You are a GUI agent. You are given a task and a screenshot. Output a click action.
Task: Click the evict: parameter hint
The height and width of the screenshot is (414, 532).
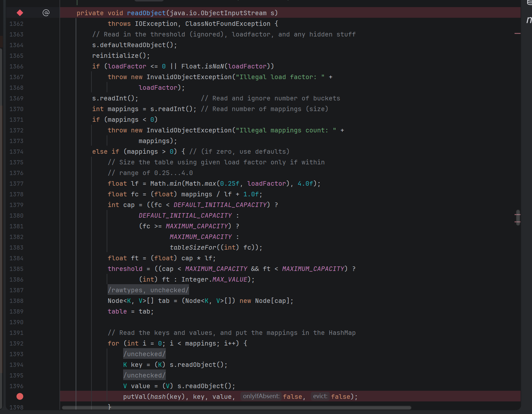320,396
